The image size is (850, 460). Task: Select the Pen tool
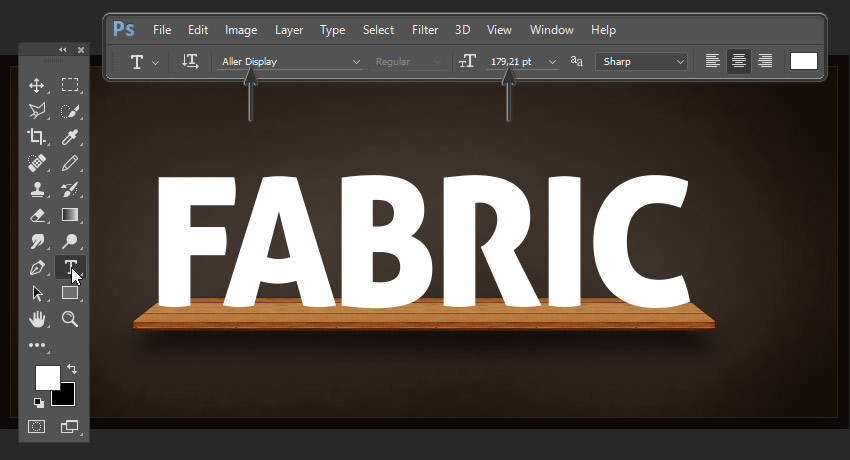click(36, 267)
